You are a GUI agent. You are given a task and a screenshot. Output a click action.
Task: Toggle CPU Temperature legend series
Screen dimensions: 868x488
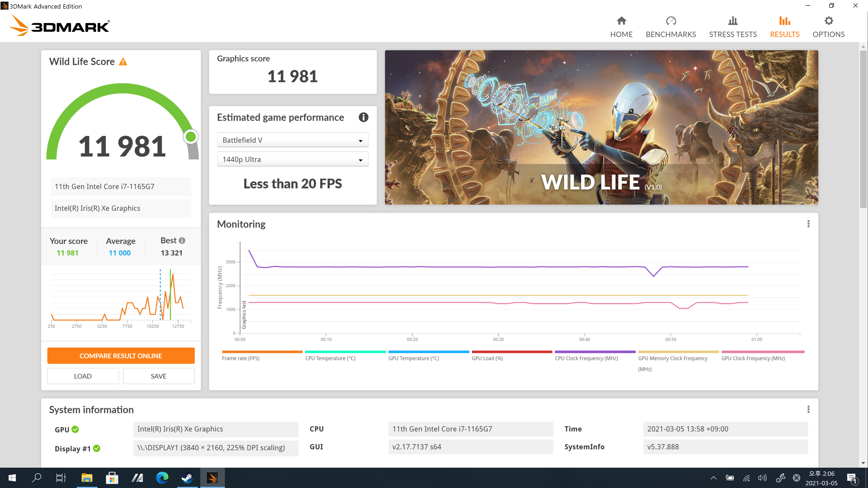tap(330, 358)
